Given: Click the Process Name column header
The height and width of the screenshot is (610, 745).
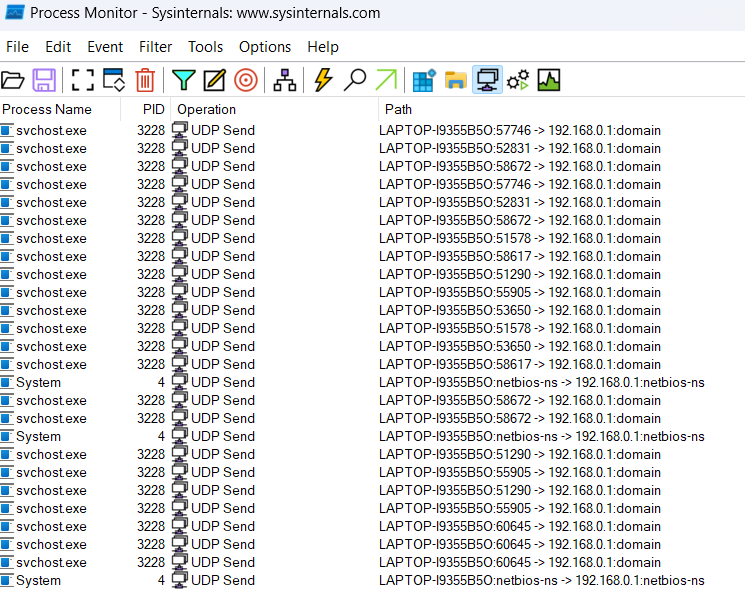Looking at the screenshot, I should 60,109.
